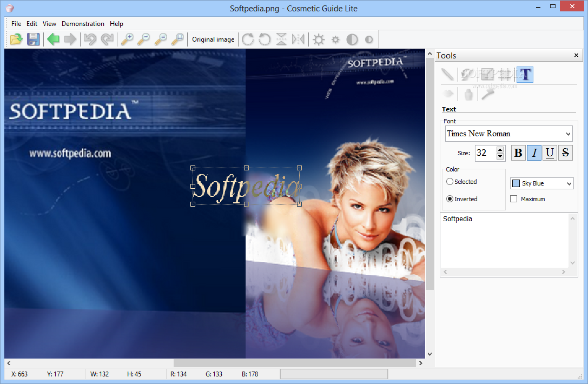Click the canvas horizontal scrollbar left arrow
588x384 pixels.
[9, 363]
